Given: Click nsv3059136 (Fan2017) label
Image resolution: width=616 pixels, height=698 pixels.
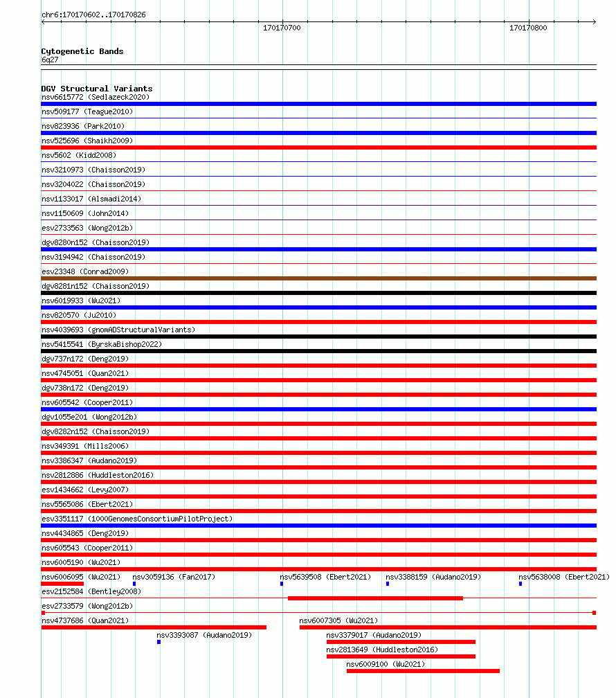Looking at the screenshot, I should point(174,577).
